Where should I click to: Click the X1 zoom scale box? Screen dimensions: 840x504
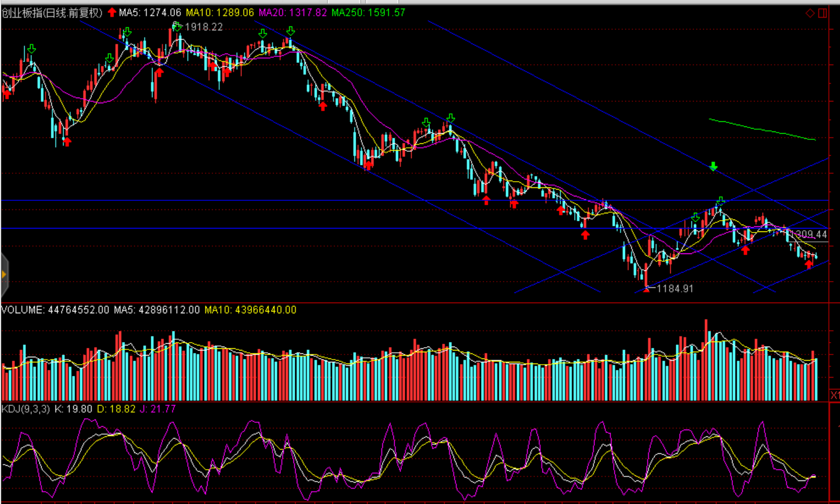click(834, 395)
